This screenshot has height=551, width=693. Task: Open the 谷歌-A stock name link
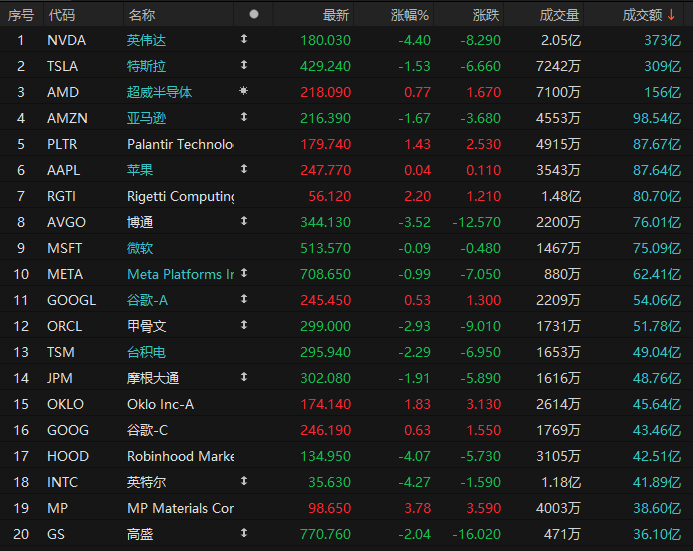[x=147, y=301]
